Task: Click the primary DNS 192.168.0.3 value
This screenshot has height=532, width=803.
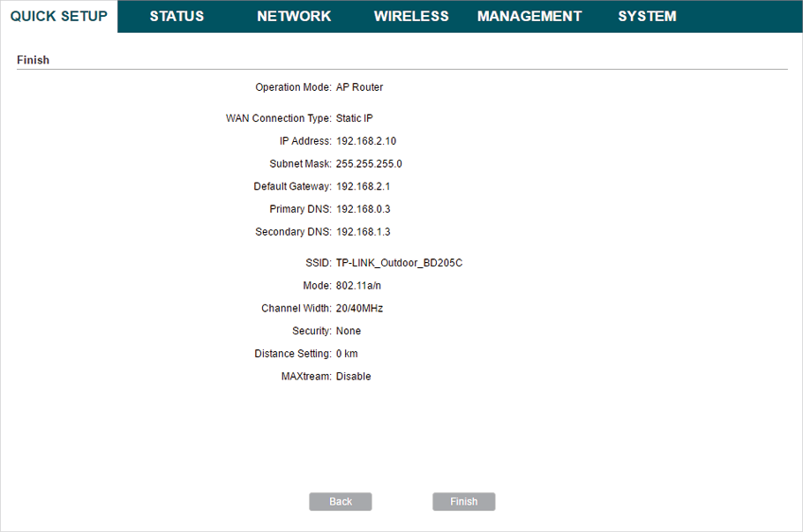Action: click(363, 209)
